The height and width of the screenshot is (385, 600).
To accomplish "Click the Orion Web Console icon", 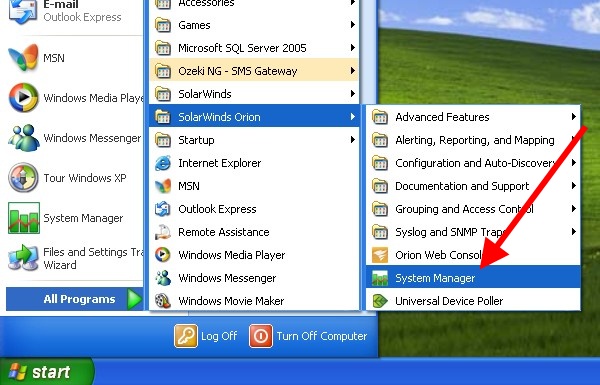I will click(380, 255).
